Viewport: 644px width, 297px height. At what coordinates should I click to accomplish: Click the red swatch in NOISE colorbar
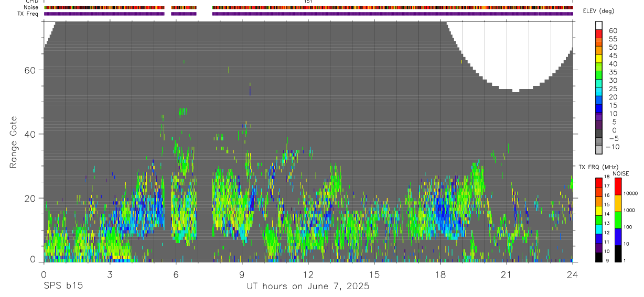point(618,186)
